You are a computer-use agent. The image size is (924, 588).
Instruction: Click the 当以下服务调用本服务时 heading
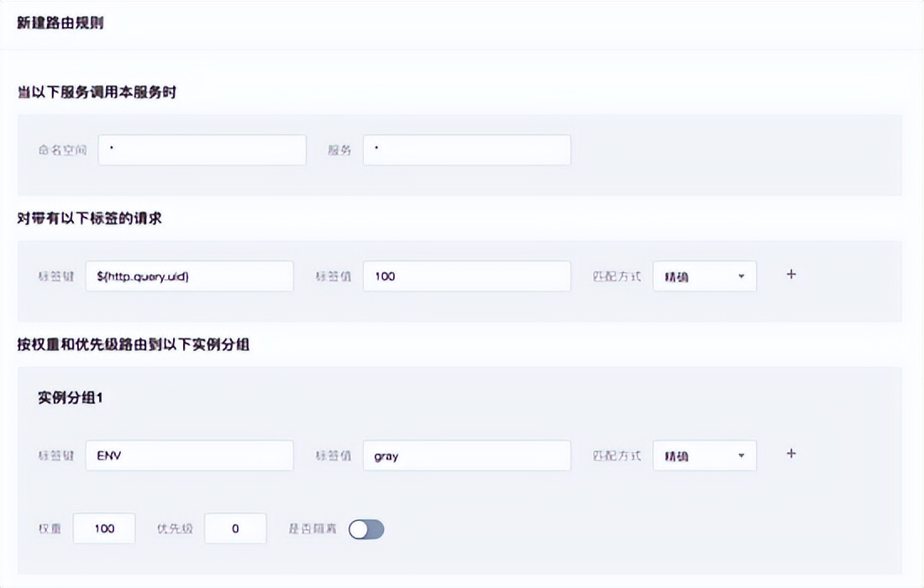(x=97, y=92)
